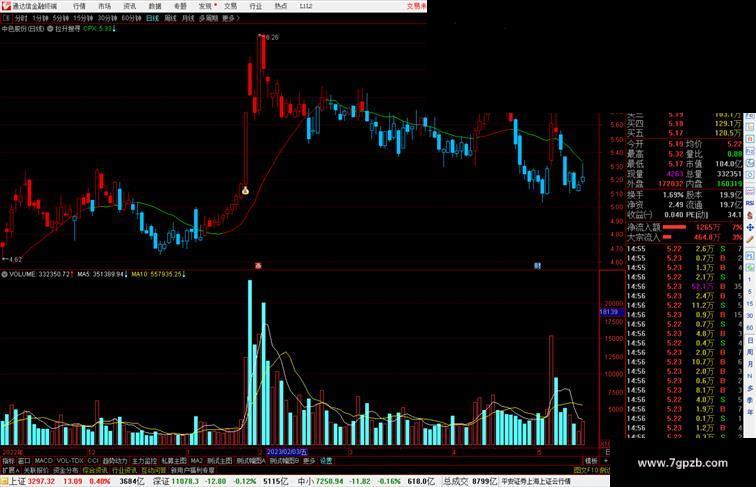
Task: Select the 主力监控 indicator tab
Action: [x=145, y=461]
